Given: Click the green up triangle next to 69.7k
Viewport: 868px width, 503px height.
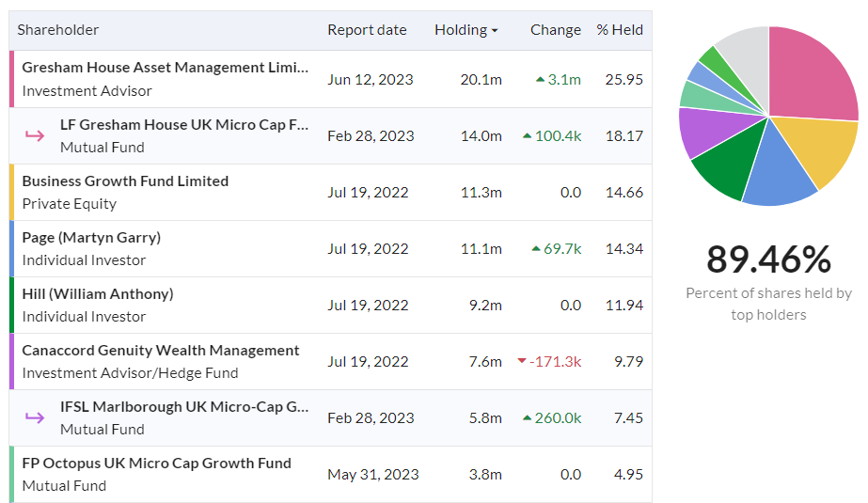Looking at the screenshot, I should 536,249.
